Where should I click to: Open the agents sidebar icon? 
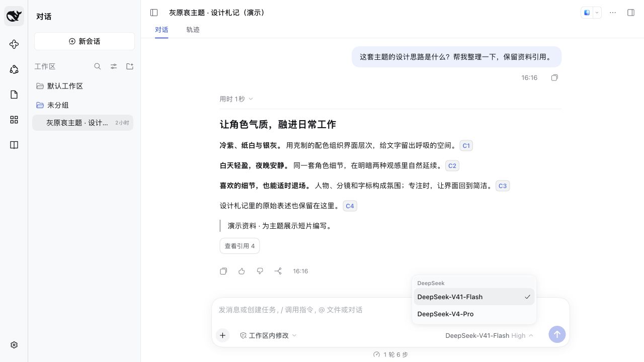coord(14,69)
